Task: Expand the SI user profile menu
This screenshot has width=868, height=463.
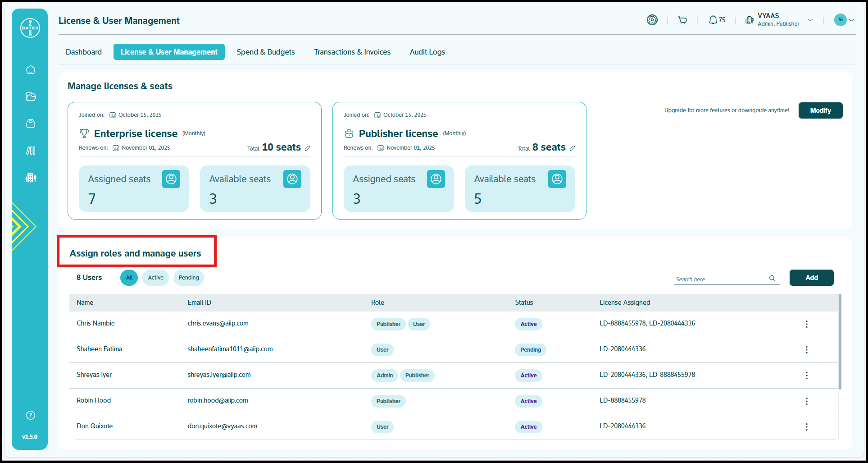Action: 851,20
